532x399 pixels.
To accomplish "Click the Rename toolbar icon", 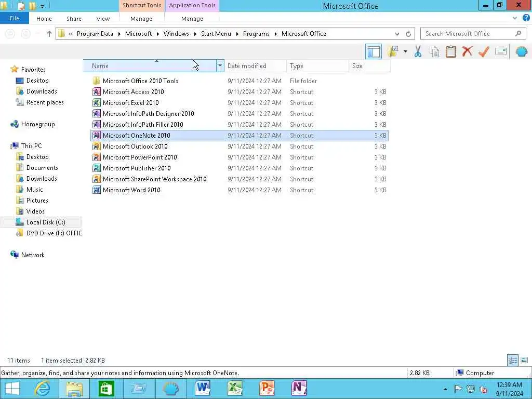I will (500, 51).
